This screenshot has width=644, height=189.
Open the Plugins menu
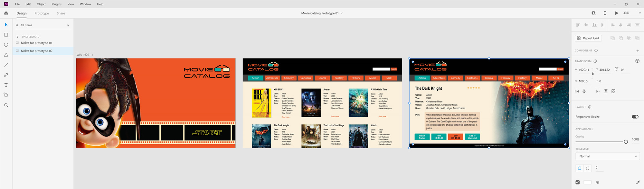point(56,4)
